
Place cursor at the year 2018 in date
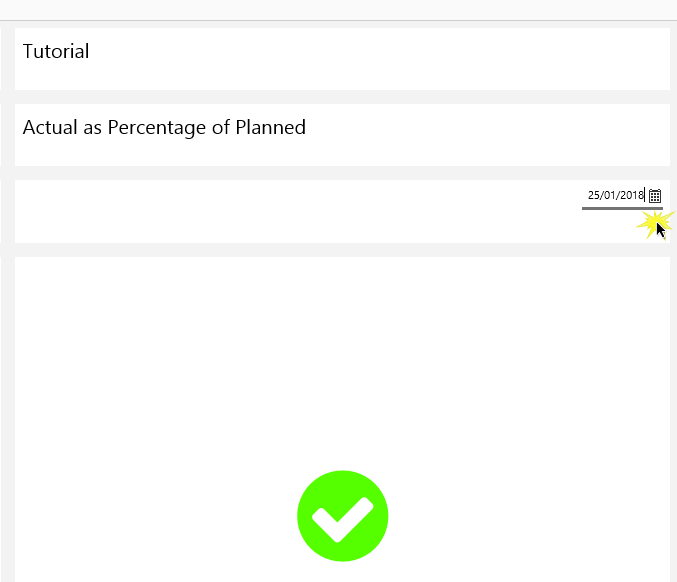[x=631, y=196]
